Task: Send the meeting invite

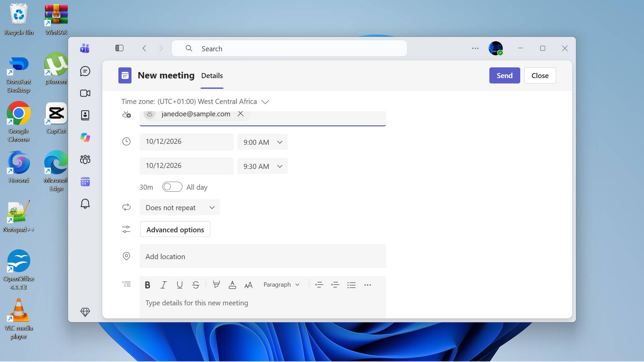Action: click(x=504, y=75)
